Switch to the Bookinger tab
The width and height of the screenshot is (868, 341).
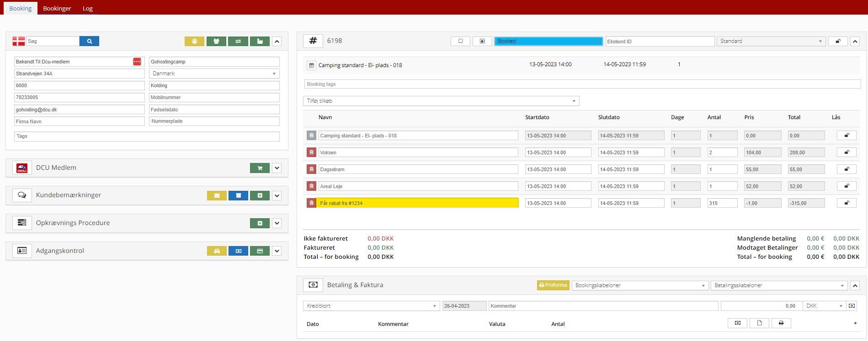57,8
